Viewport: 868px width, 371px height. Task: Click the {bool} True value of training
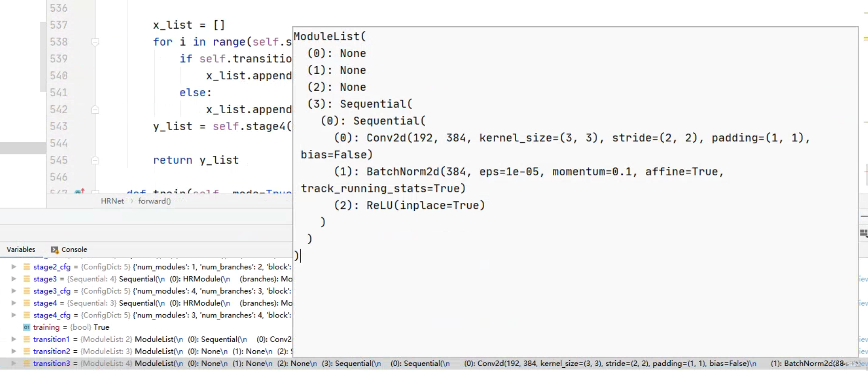pos(90,327)
